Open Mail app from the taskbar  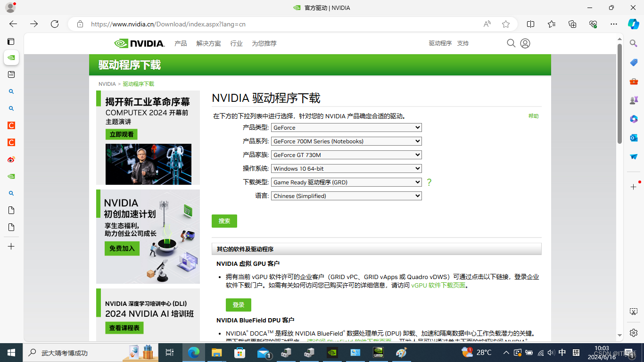click(x=264, y=353)
